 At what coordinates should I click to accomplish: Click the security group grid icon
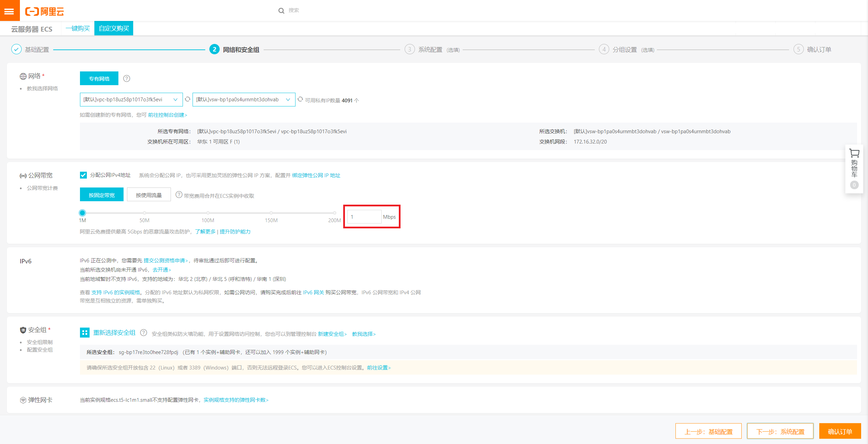[84, 332]
